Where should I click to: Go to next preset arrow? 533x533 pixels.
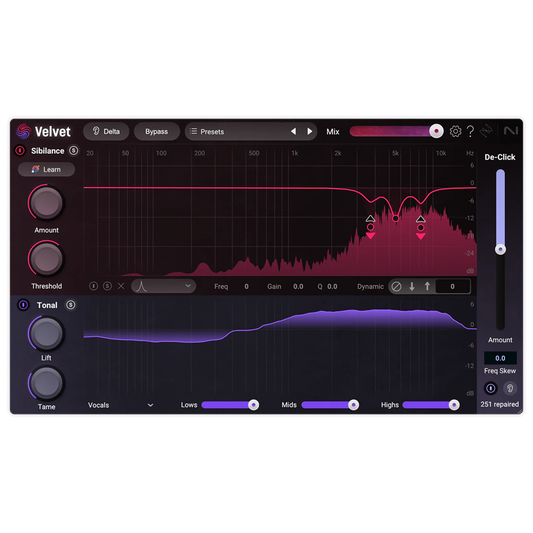click(310, 131)
